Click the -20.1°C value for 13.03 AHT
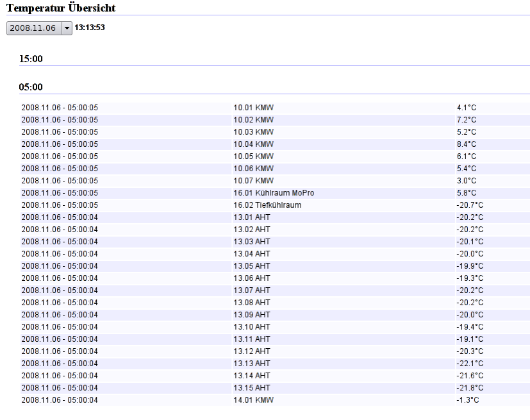 click(x=470, y=242)
